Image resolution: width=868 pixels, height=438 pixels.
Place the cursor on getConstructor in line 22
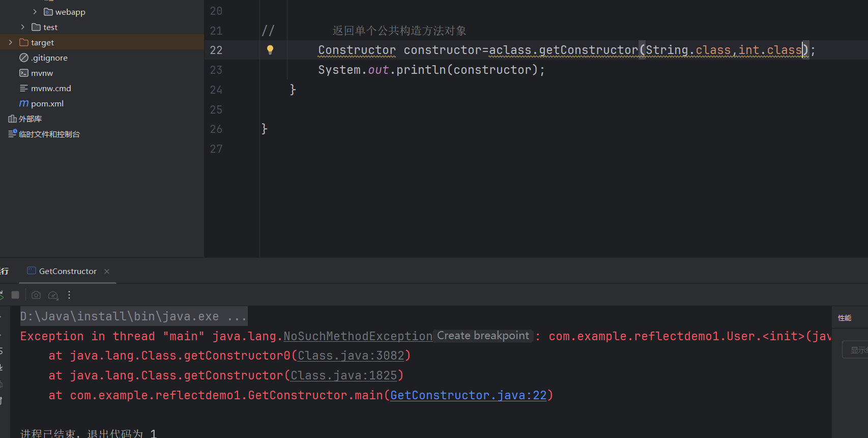[x=588, y=50]
